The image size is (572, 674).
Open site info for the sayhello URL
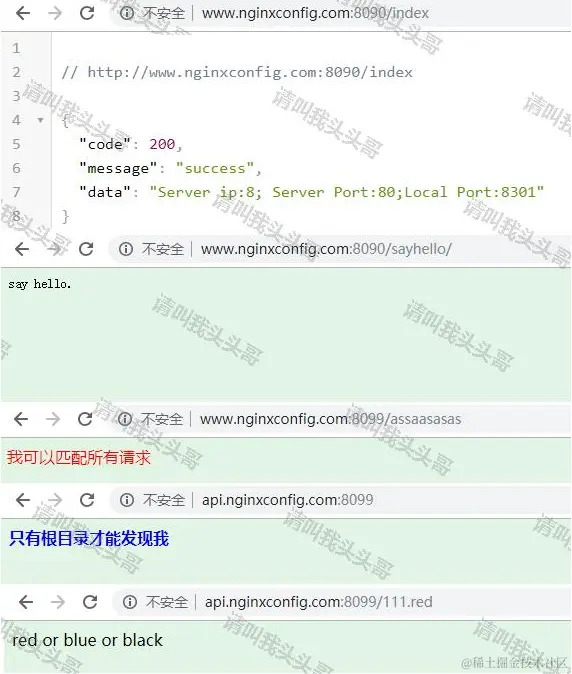(126, 249)
